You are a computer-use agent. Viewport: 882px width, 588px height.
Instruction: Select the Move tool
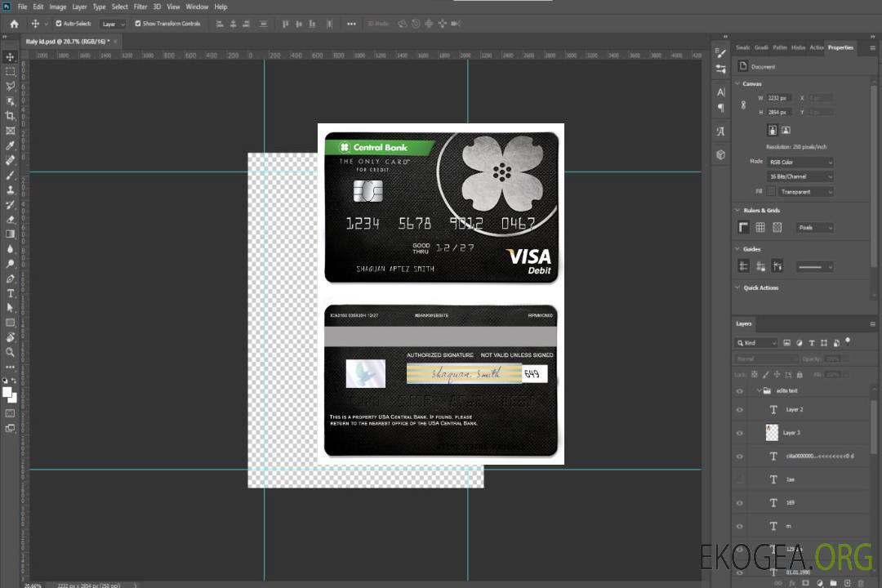tap(10, 57)
